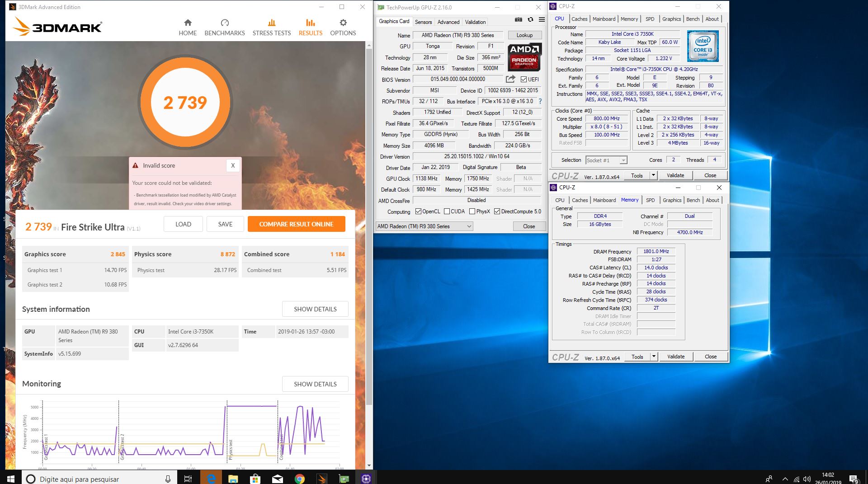Image resolution: width=868 pixels, height=484 pixels.
Task: Click the Close button at bottom of GPU-Z
Action: (x=529, y=226)
